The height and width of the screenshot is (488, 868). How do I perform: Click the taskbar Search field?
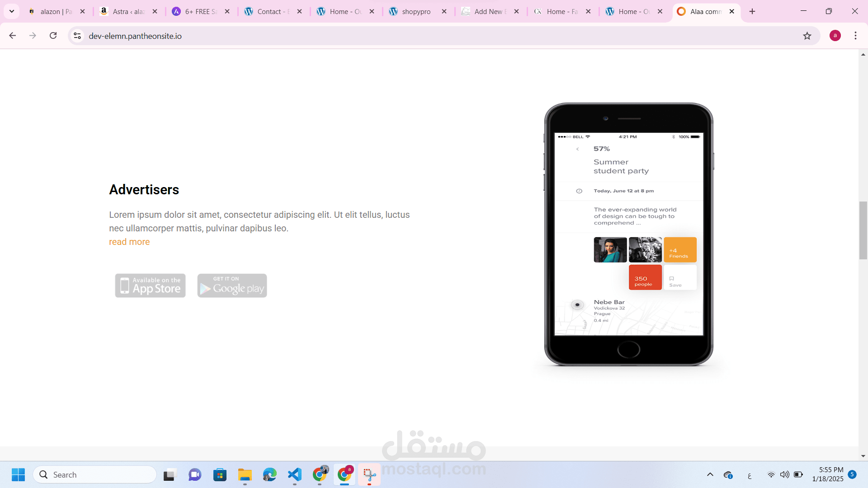pos(95,474)
